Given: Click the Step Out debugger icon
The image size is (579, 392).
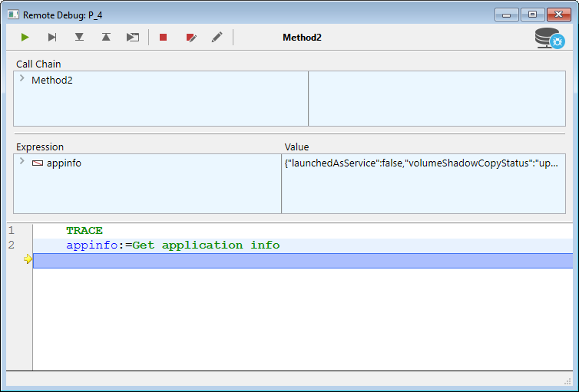Looking at the screenshot, I should click(x=105, y=37).
